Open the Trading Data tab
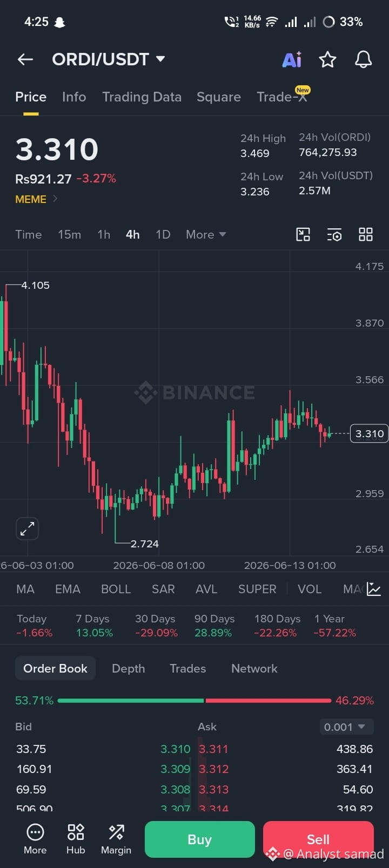389x868 pixels. coord(142,97)
